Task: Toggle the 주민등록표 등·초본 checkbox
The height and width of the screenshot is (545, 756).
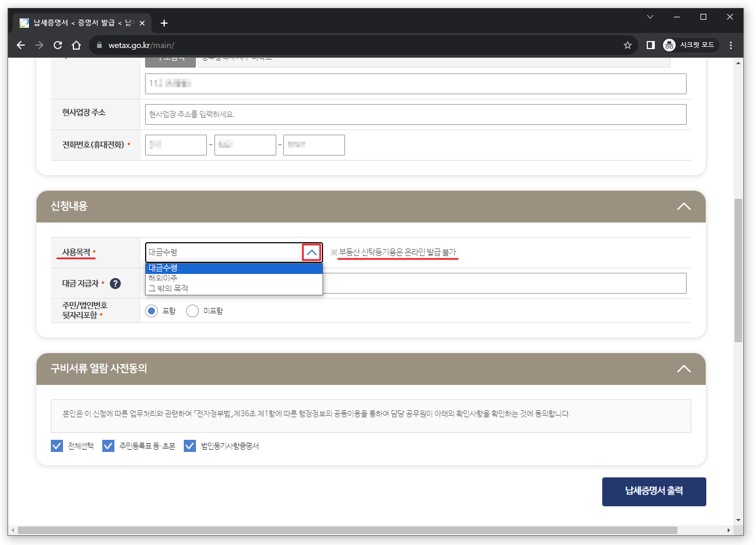Action: click(108, 446)
